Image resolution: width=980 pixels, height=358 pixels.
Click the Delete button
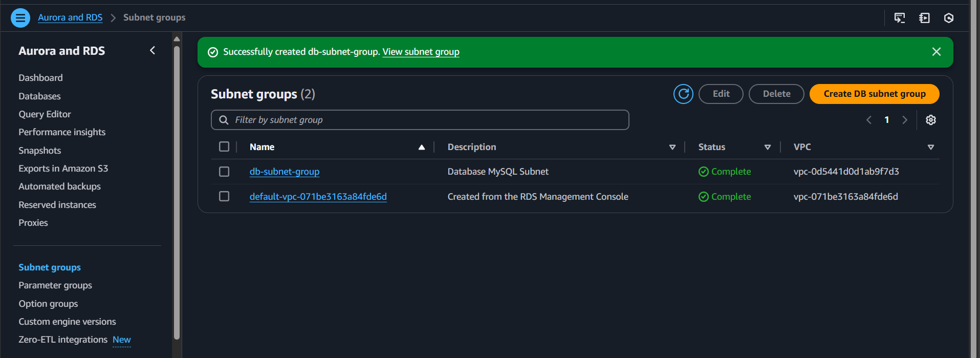tap(776, 94)
